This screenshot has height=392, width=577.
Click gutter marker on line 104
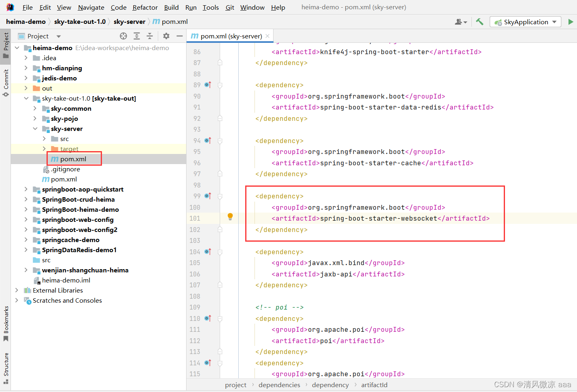208,252
